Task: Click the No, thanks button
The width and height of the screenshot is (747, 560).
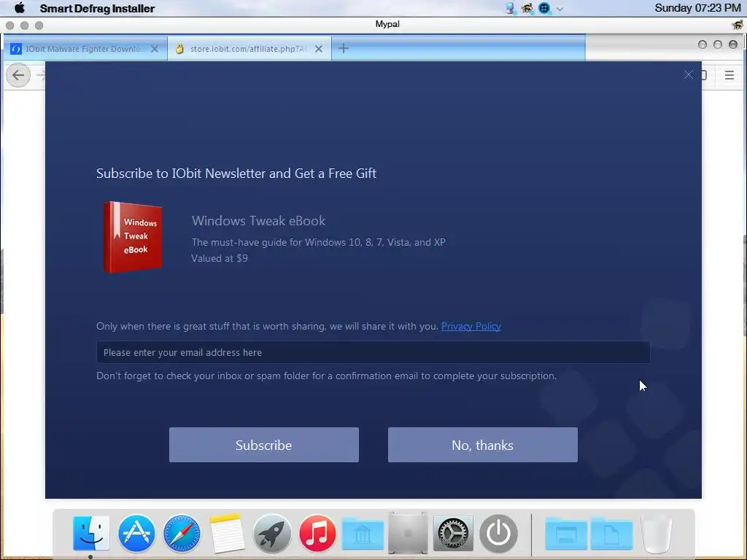Action: click(483, 445)
